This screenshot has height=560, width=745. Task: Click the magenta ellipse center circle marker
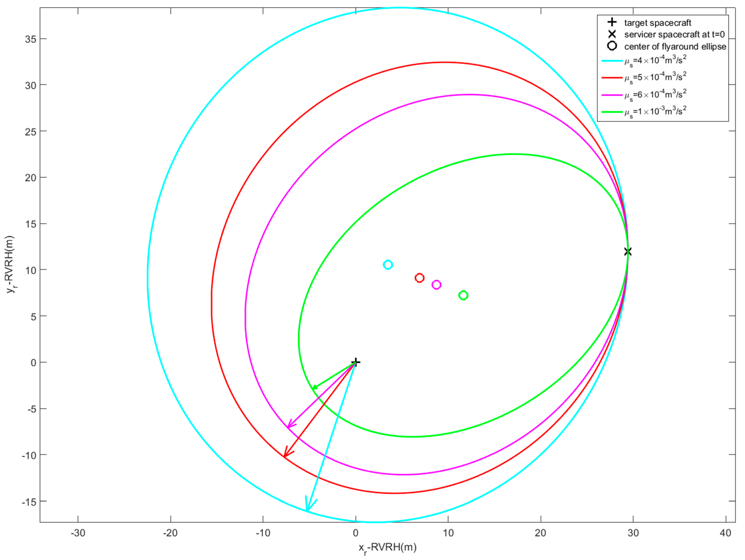pos(436,285)
